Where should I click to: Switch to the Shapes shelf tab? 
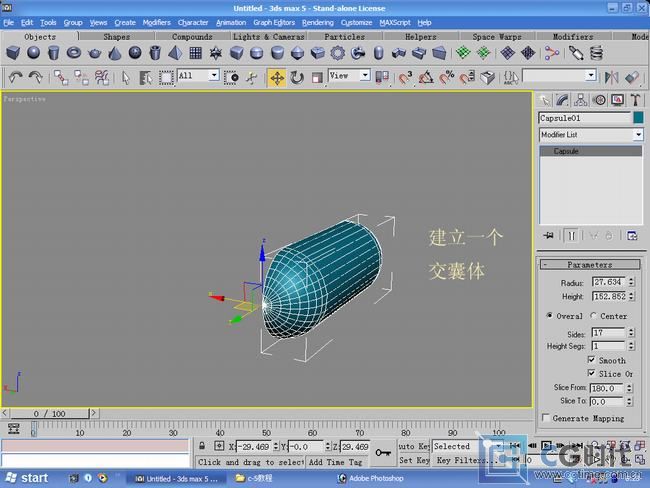(116, 36)
